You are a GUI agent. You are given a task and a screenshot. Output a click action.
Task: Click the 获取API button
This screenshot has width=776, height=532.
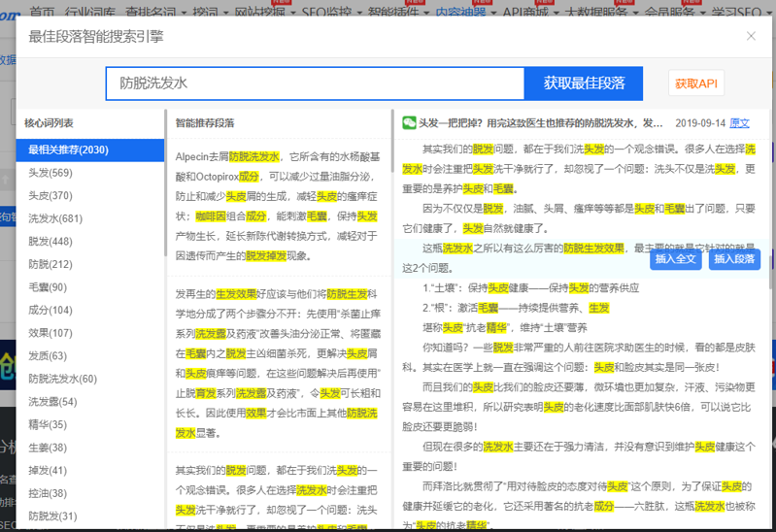696,83
